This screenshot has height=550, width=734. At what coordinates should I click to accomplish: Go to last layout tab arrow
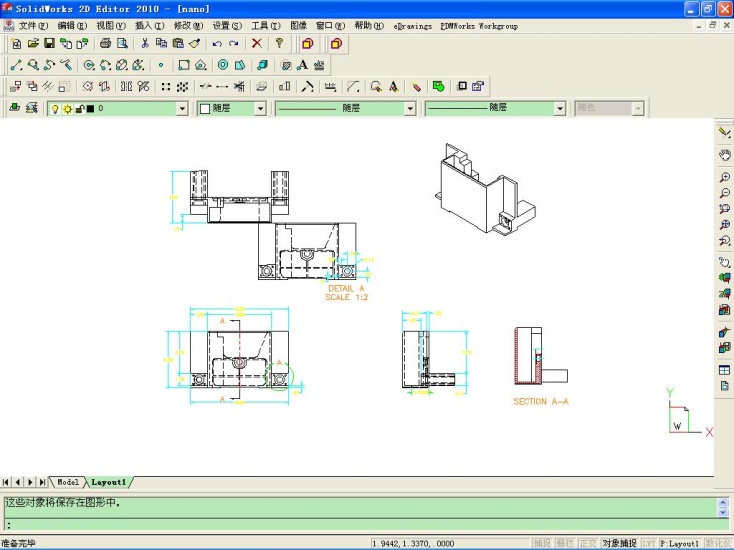tap(42, 482)
